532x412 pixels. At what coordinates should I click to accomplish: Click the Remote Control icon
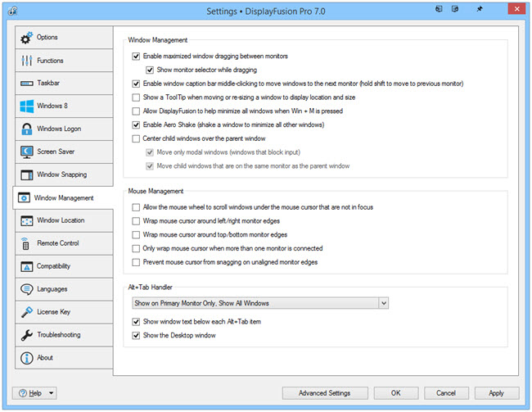point(25,243)
